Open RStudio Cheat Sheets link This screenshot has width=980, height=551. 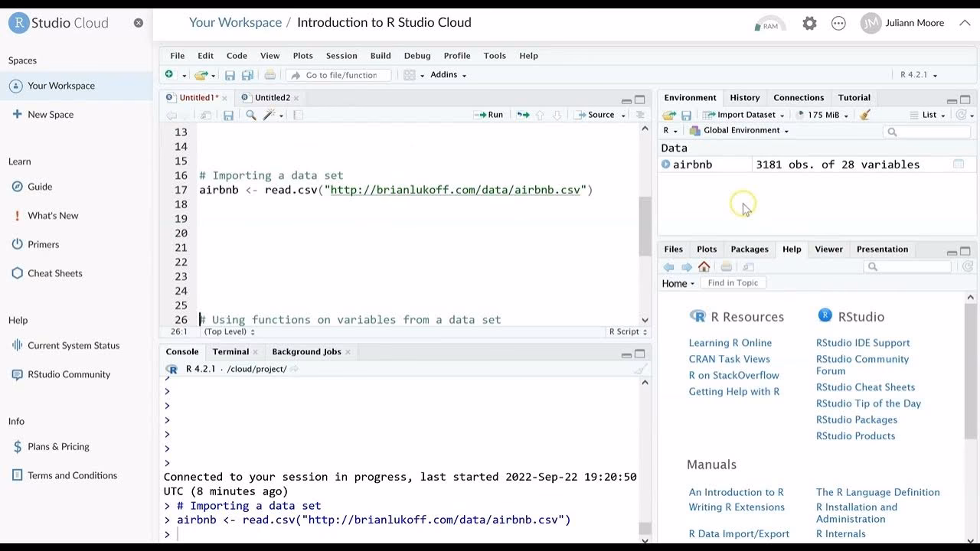tap(865, 386)
